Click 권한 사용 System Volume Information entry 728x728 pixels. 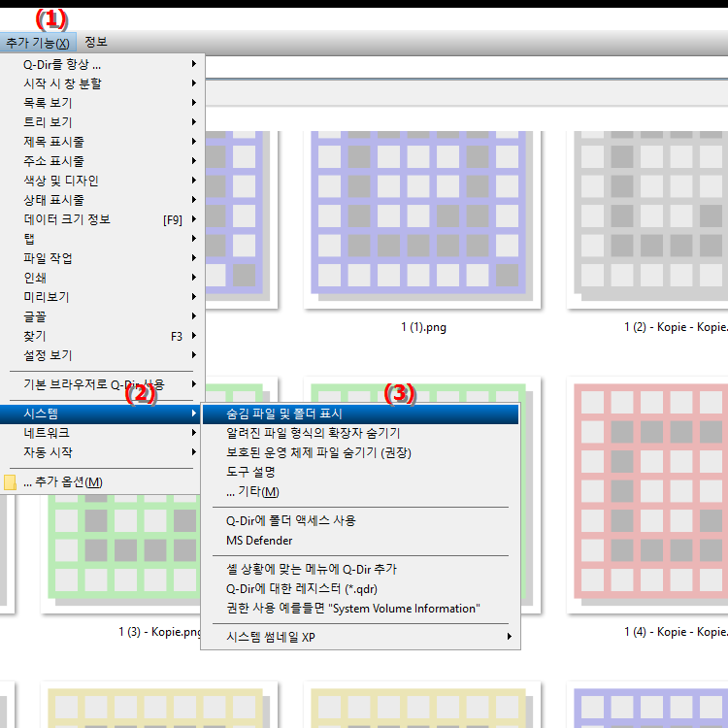point(360,609)
